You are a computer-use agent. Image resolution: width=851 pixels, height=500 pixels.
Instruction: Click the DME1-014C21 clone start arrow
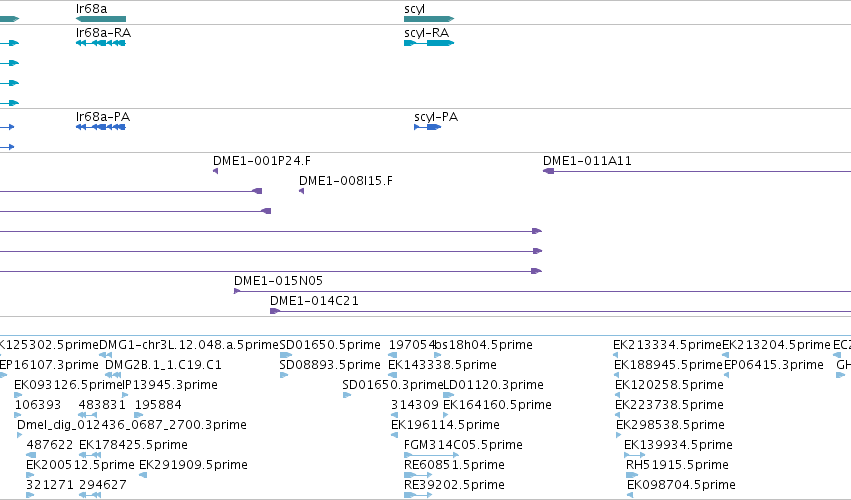(275, 311)
